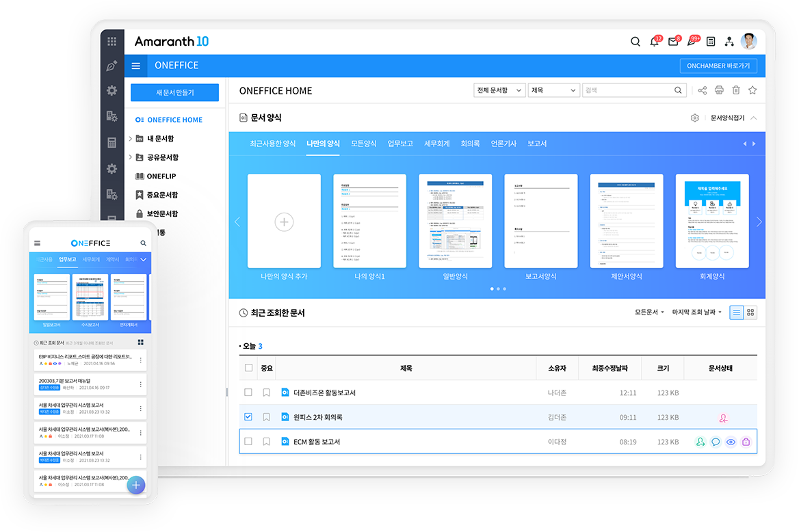Go to next template carousel page arrow

pos(759,222)
